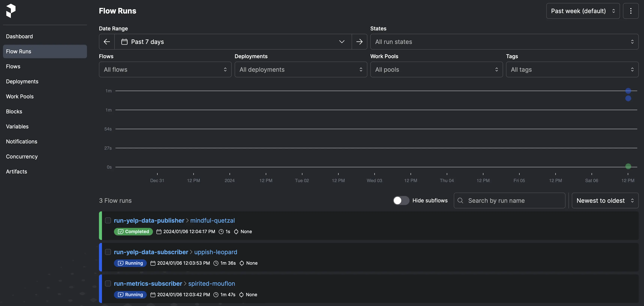Image resolution: width=644 pixels, height=306 pixels.
Task: Click the upper blue running dot on chart
Action: tap(628, 91)
